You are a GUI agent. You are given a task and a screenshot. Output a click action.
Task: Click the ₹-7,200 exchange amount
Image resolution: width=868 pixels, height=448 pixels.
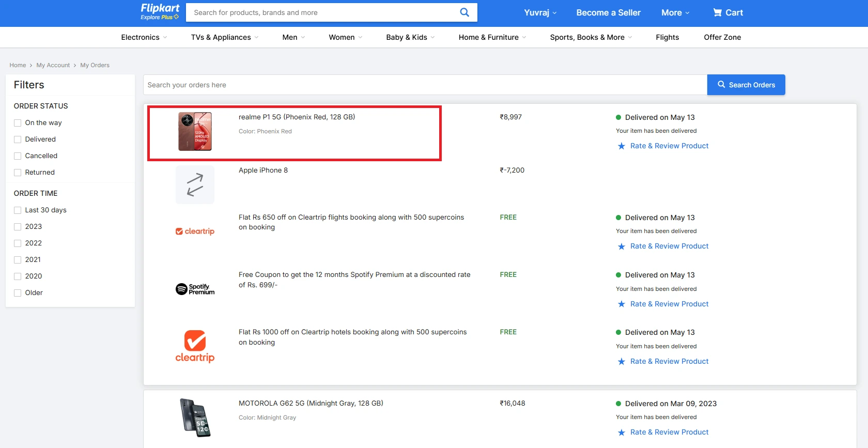(512, 171)
